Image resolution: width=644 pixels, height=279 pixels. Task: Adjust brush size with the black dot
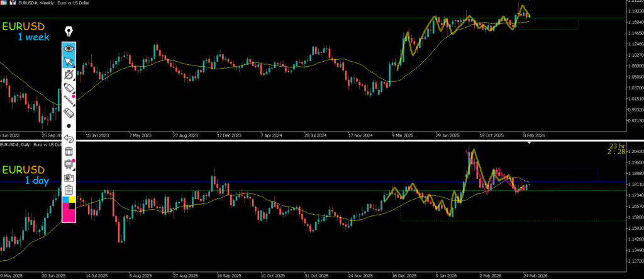(x=69, y=125)
